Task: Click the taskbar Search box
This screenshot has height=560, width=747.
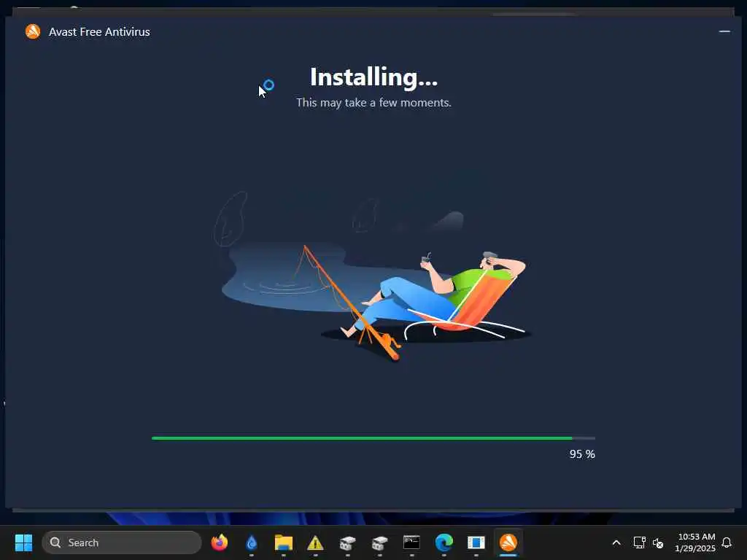Action: [122, 542]
